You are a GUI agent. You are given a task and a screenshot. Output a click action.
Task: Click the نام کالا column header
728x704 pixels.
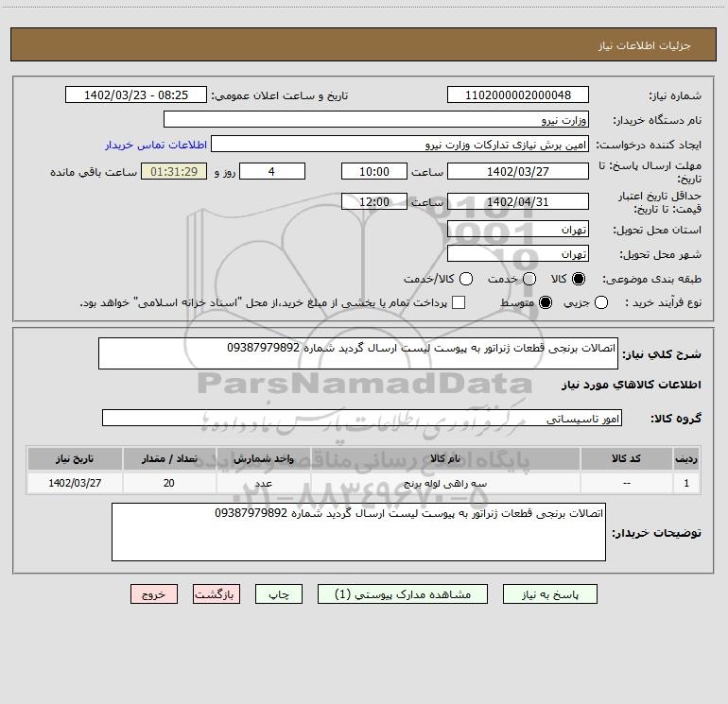coord(445,458)
